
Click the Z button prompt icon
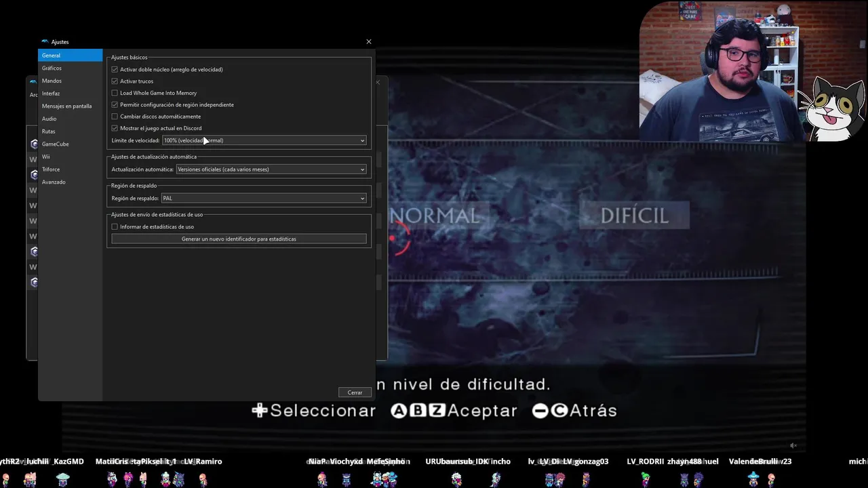pyautogui.click(x=437, y=411)
